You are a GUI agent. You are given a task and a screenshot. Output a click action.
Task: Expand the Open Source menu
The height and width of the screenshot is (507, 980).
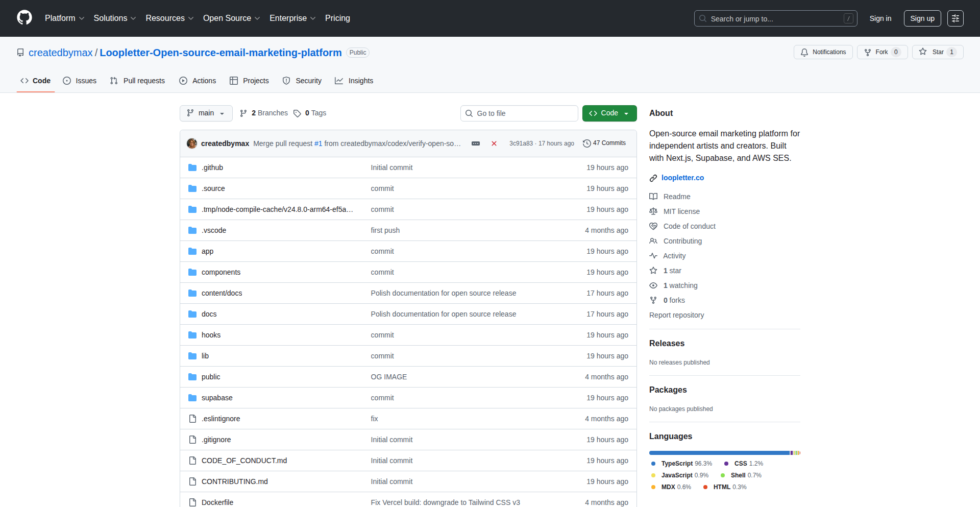(232, 18)
